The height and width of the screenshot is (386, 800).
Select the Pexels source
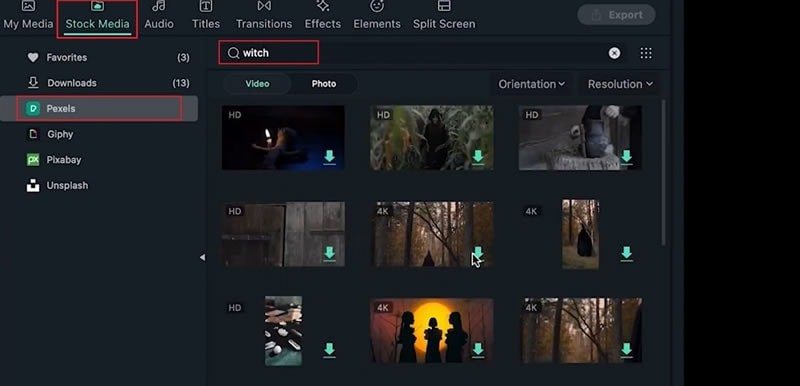[99, 109]
